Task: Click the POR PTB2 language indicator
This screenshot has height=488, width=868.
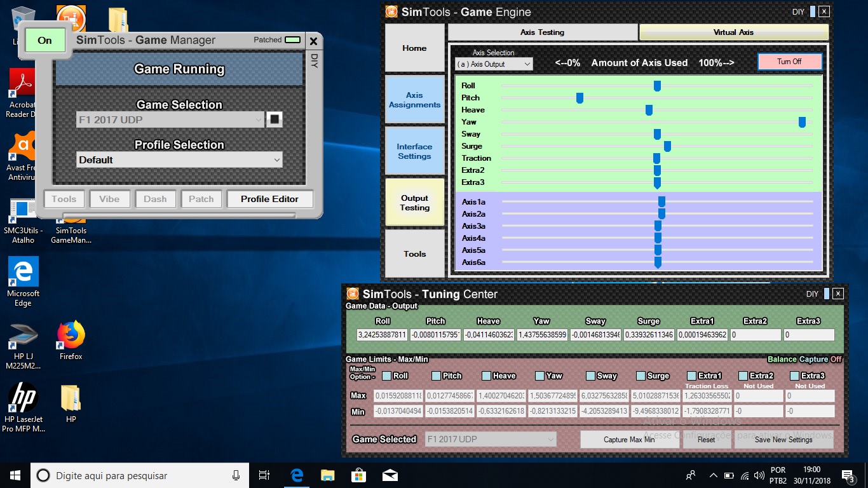Action: (778, 475)
